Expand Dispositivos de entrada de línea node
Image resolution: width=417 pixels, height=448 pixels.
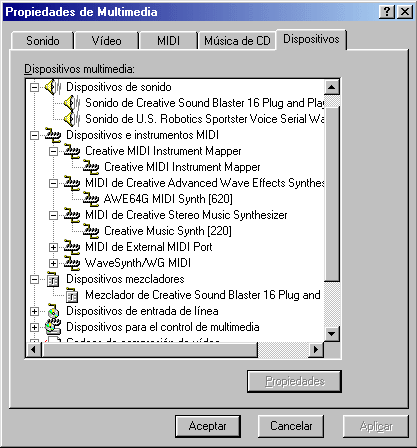[34, 311]
